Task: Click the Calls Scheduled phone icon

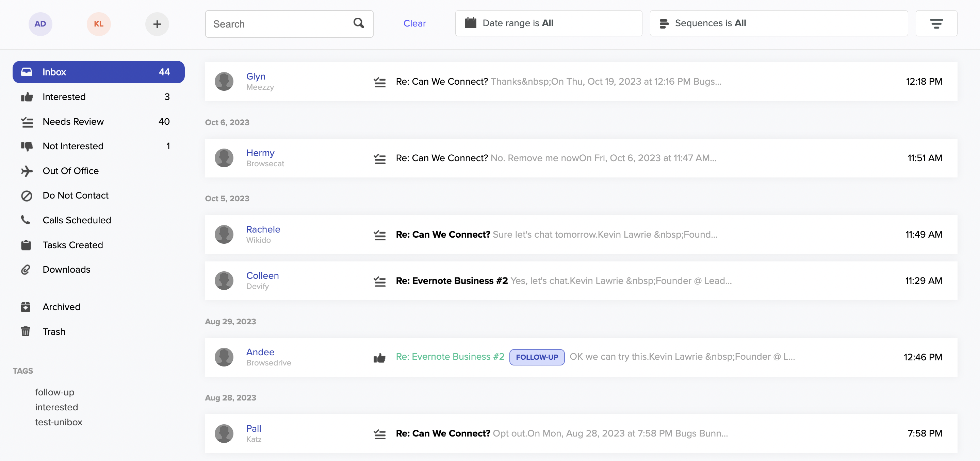Action: 26,220
